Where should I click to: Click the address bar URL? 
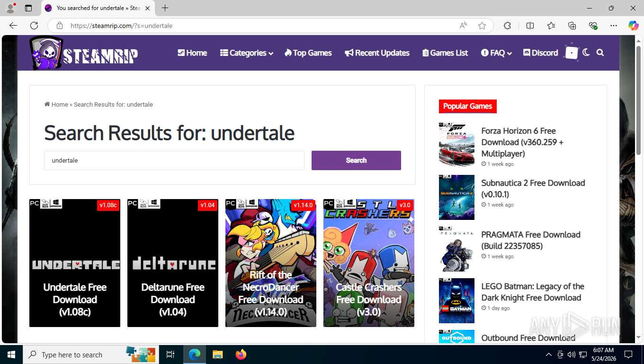[x=121, y=26]
